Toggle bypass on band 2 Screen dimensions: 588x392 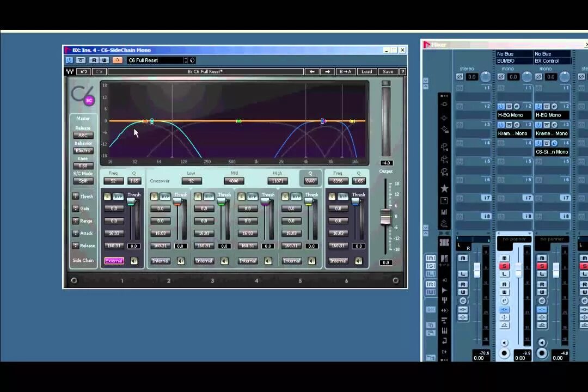click(x=166, y=197)
